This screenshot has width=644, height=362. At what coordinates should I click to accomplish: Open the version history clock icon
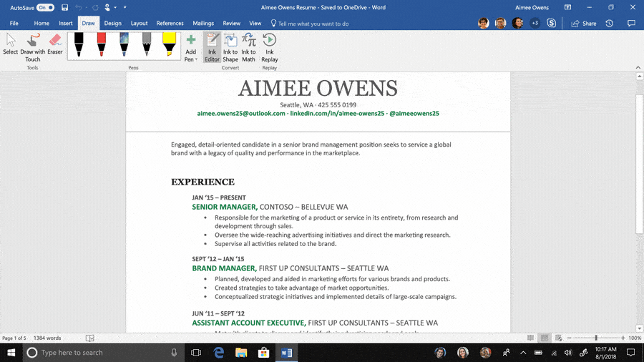click(610, 24)
